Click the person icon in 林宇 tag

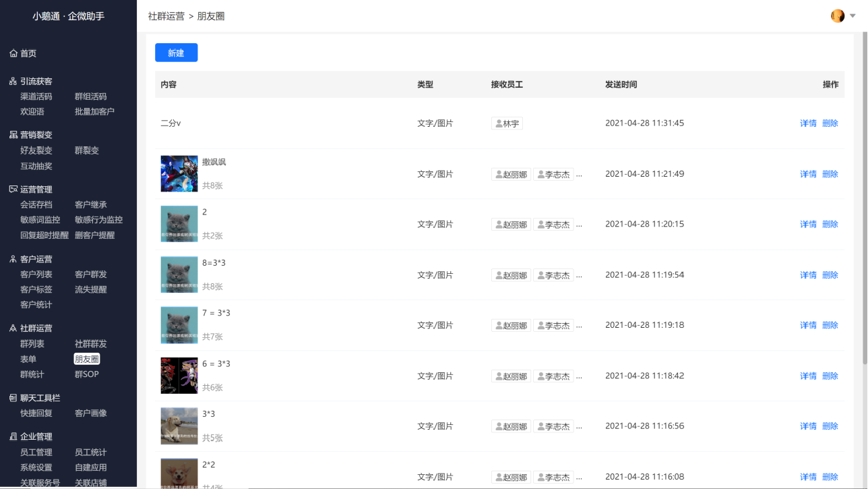coord(499,123)
